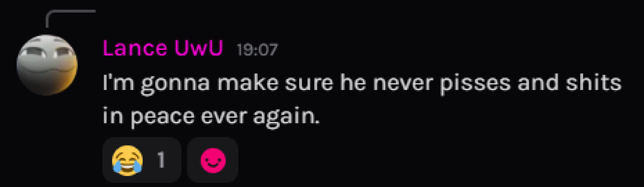Click the word "never" in the message
The width and height of the screenshot is (644, 187).
403,84
